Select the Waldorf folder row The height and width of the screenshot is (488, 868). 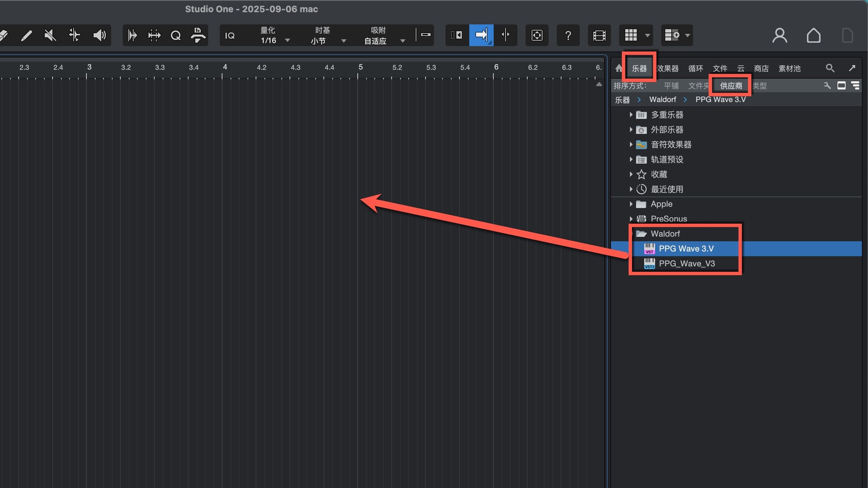click(736, 234)
